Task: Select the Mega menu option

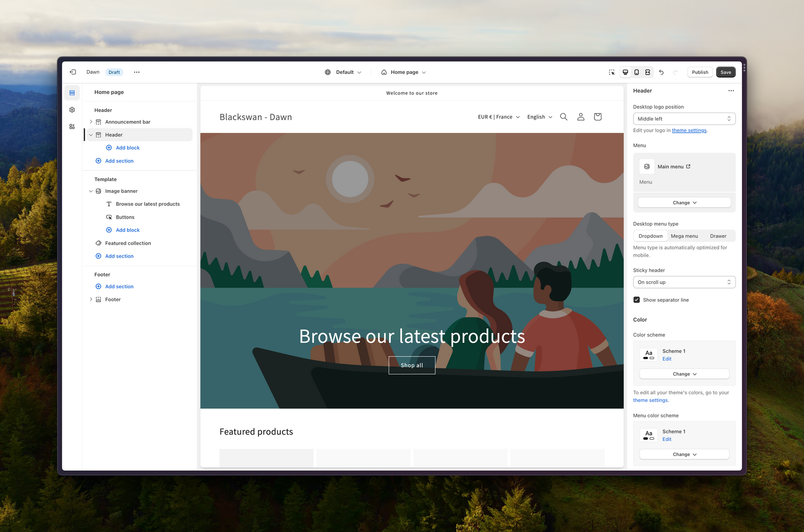Action: (684, 236)
